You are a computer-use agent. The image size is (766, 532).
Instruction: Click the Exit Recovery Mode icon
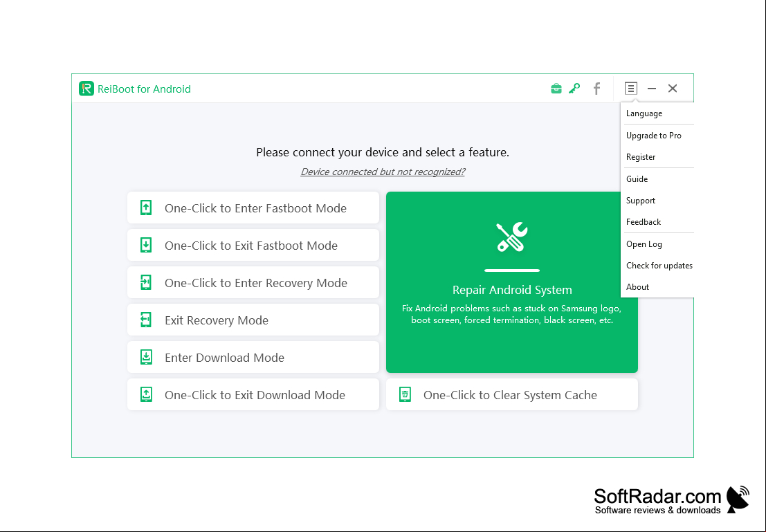pos(146,320)
